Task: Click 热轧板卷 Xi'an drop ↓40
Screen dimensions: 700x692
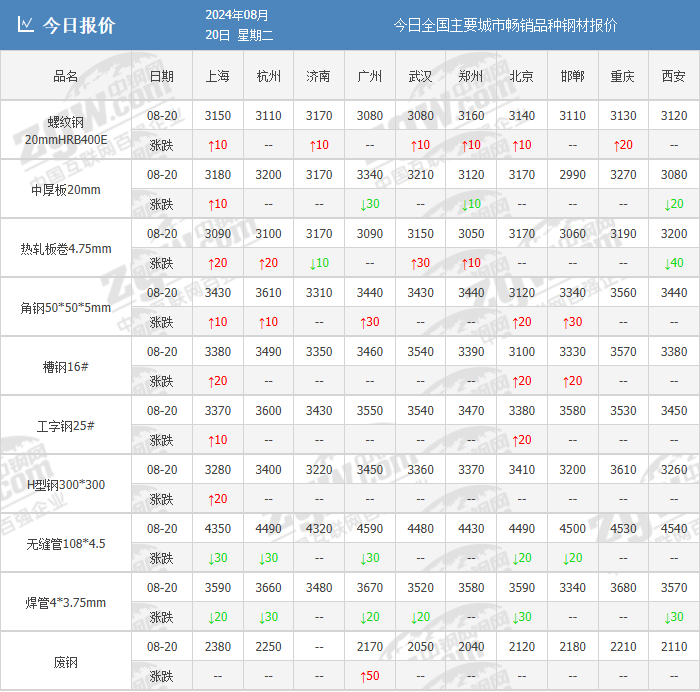Action: click(674, 263)
